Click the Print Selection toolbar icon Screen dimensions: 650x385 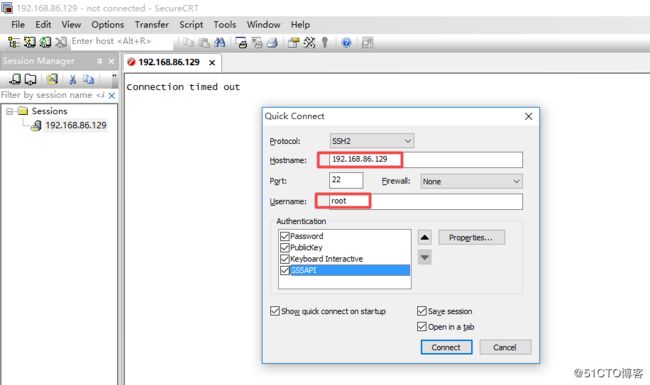[x=257, y=43]
